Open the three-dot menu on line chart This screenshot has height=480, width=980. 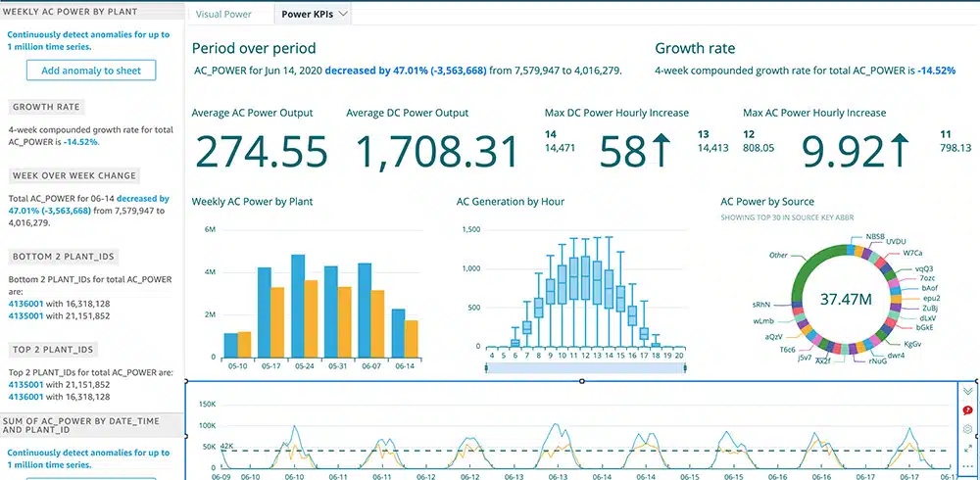968,466
